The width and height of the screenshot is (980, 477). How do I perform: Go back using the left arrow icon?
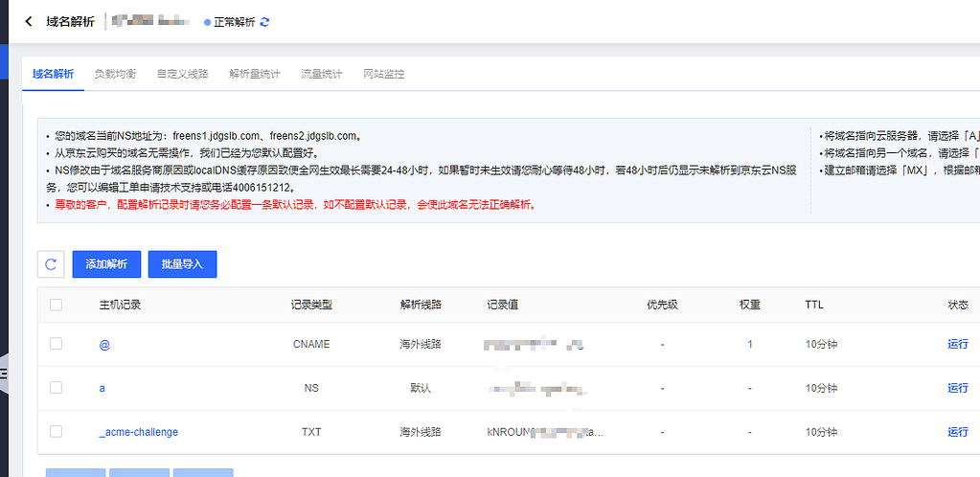28,22
